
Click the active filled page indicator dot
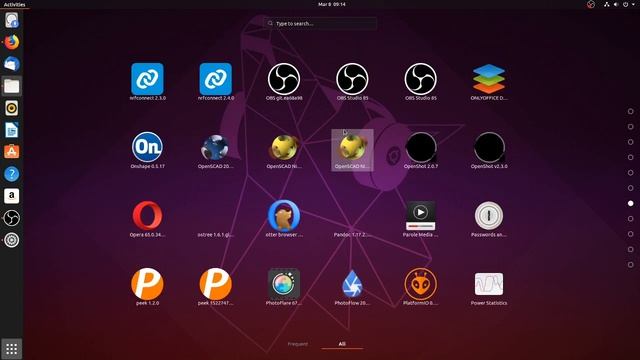click(x=631, y=203)
